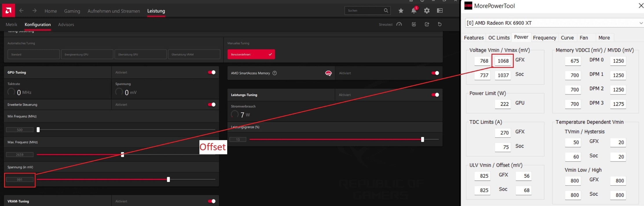
Task: Click the Max. Frequenz value field 2659
Action: 20,155
